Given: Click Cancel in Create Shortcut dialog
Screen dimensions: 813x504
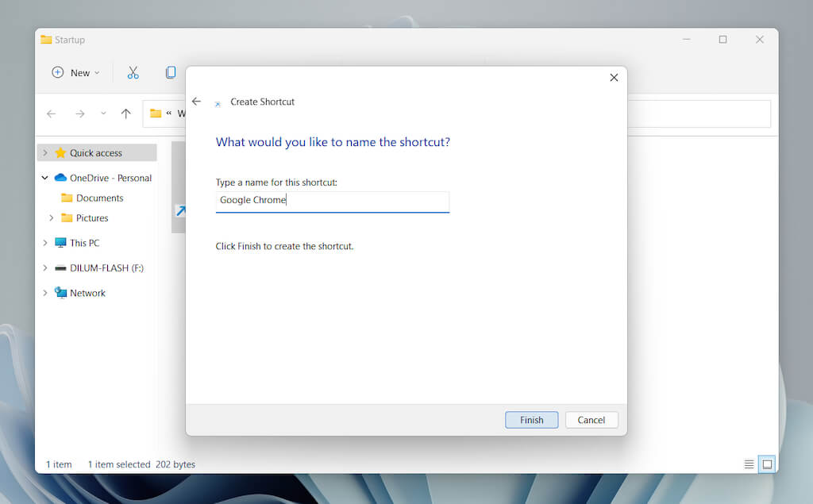Looking at the screenshot, I should pos(591,420).
